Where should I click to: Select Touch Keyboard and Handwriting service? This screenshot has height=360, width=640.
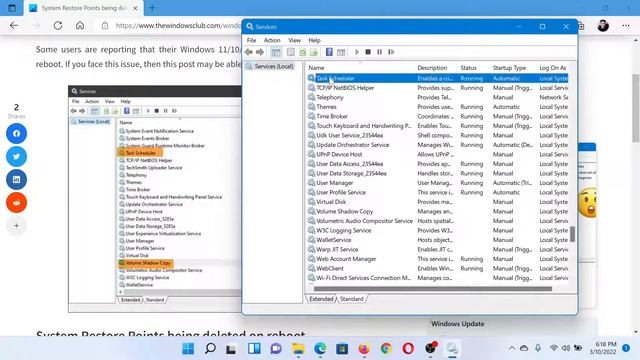pos(438,126)
